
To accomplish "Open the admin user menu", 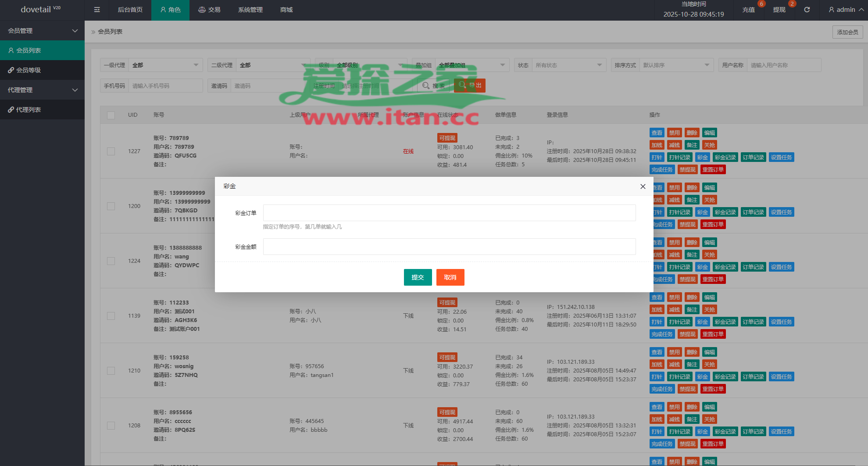I will pos(845,10).
